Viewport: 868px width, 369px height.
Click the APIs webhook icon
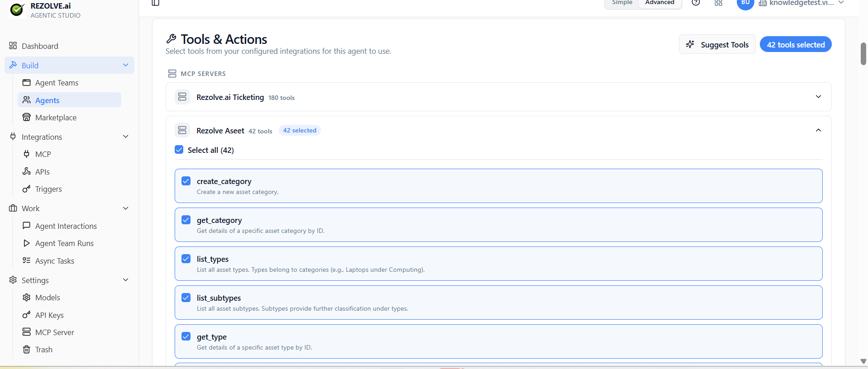pos(27,172)
